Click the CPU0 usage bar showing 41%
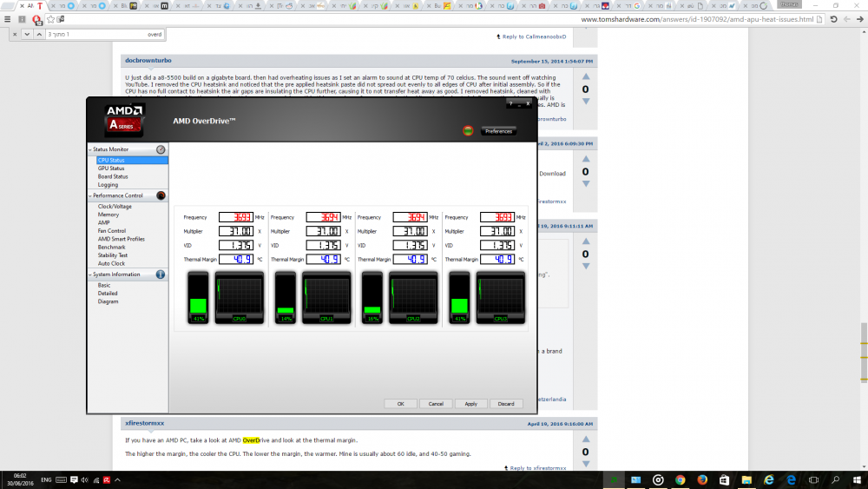Image resolution: width=868 pixels, height=489 pixels. (x=198, y=297)
